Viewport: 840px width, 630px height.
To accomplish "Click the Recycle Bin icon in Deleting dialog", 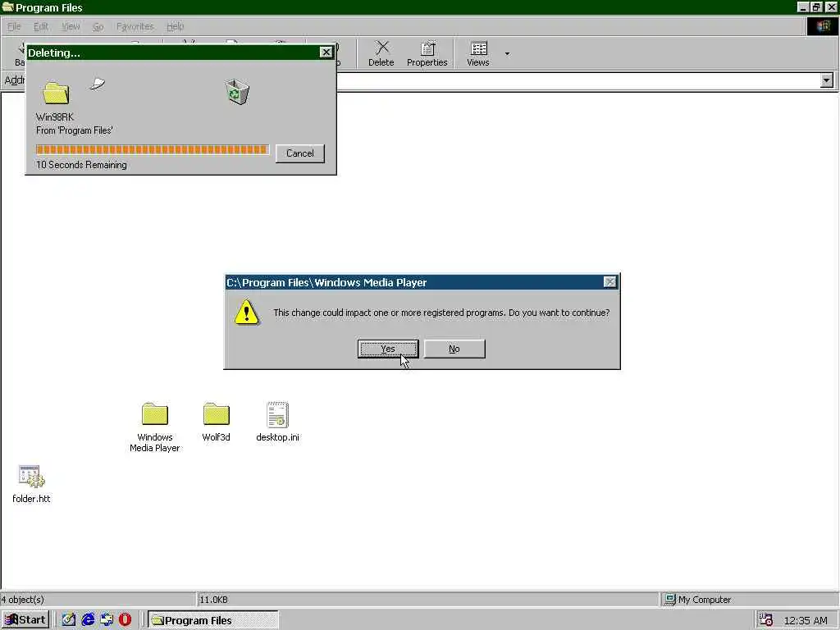I will point(237,92).
